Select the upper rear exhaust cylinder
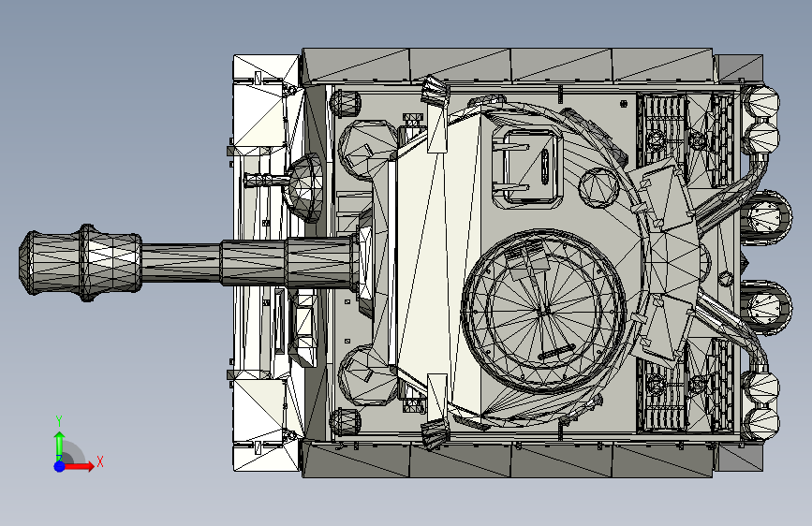812x526 pixels. click(x=766, y=216)
